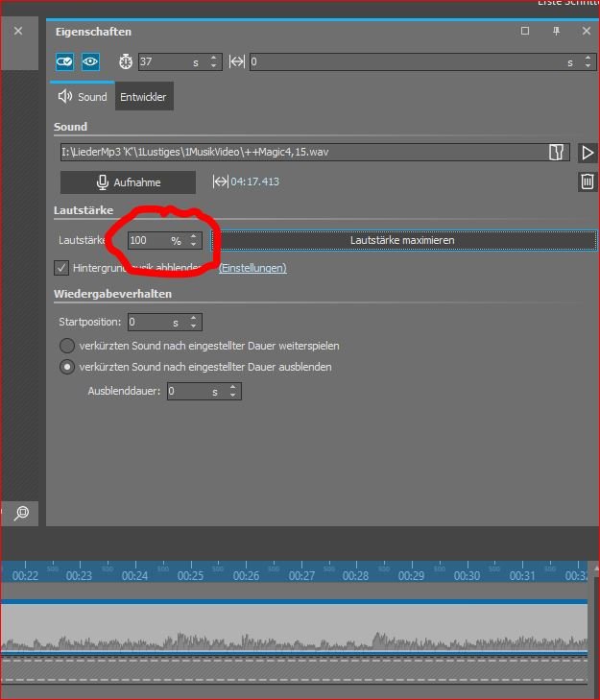The image size is (600, 700).
Task: Toggle the object enabled switch icon
Action: click(64, 61)
